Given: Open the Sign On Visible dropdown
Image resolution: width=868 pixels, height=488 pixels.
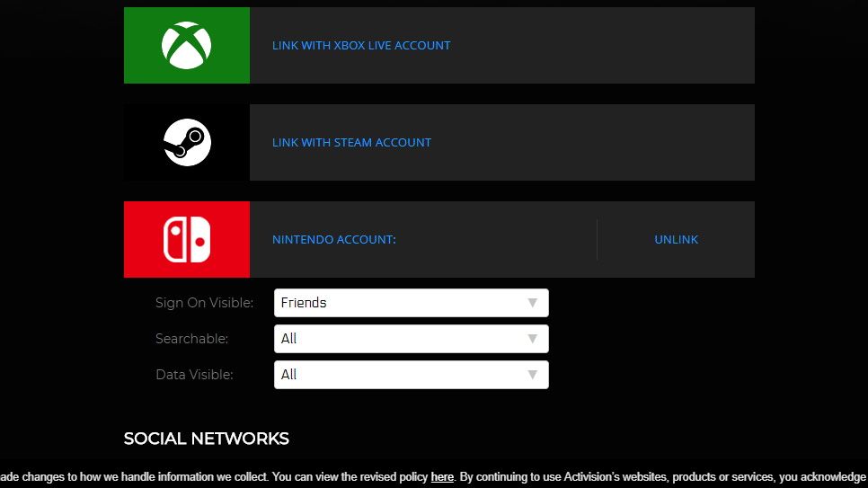Looking at the screenshot, I should (412, 303).
